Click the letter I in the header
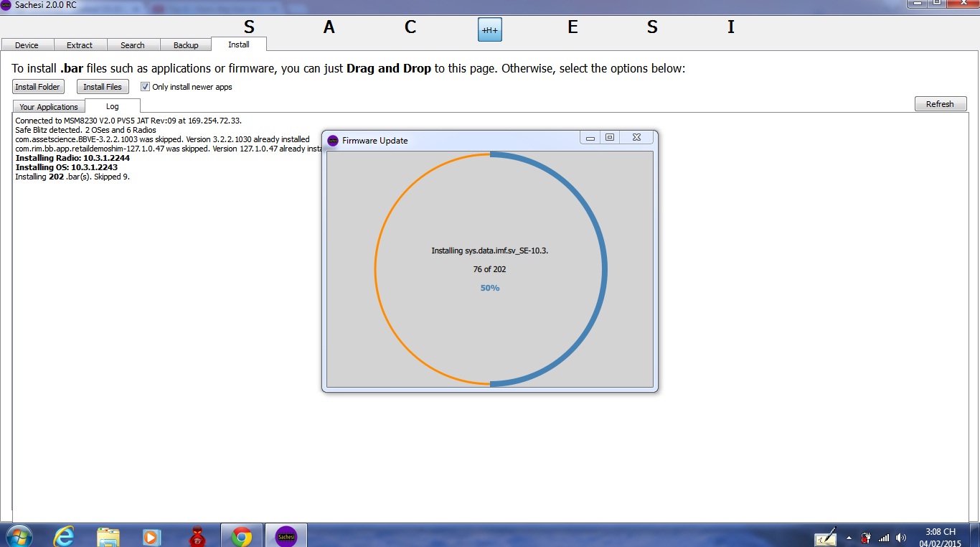This screenshot has width=980, height=547. tap(731, 27)
